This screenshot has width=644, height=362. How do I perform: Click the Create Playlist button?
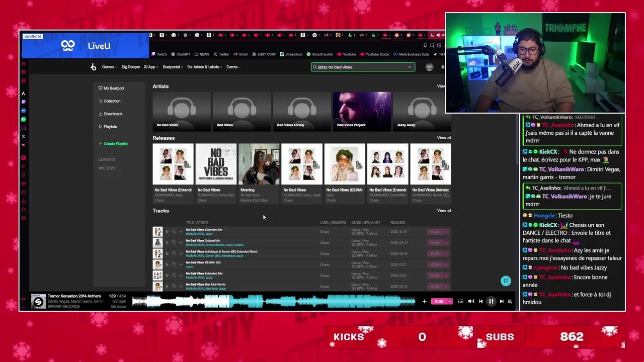coord(113,144)
